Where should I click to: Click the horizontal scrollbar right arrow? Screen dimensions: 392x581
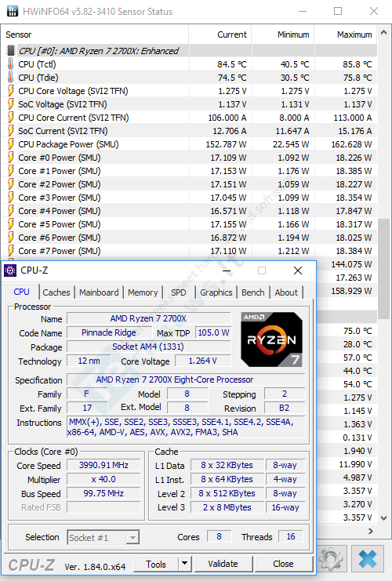point(371,532)
